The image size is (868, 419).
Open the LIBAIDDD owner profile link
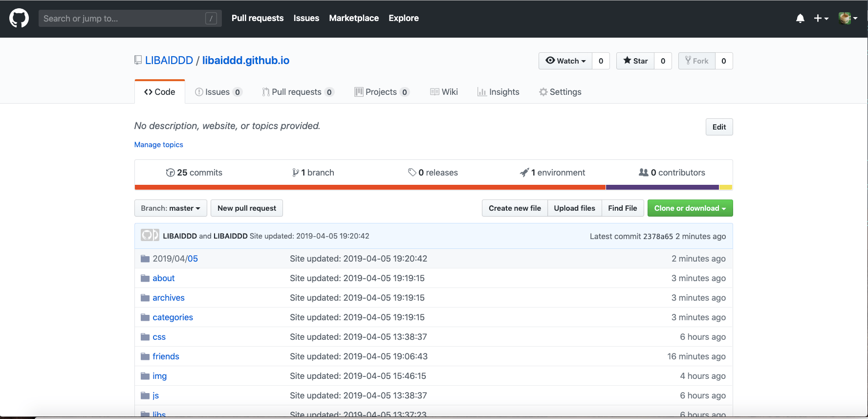pyautogui.click(x=169, y=60)
